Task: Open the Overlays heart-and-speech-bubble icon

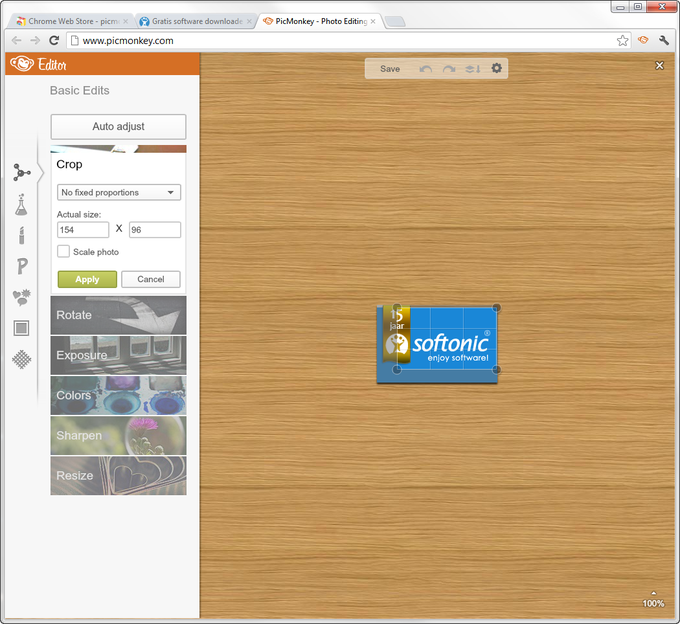Action: [x=21, y=297]
